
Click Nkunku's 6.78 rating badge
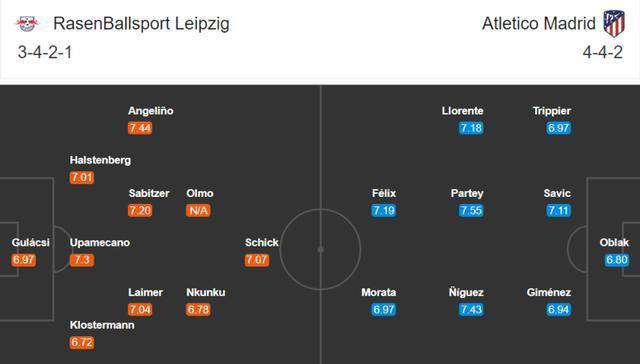[x=198, y=310]
